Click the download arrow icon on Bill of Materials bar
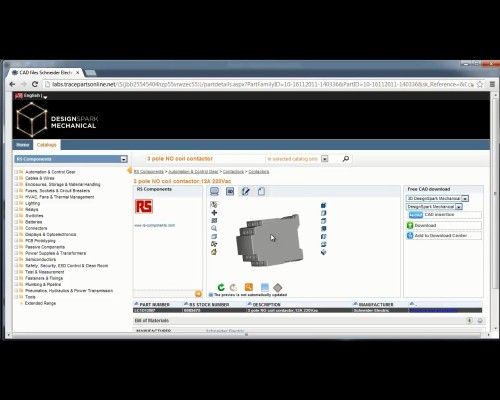Screen dimensions: 500x400 click(469, 320)
